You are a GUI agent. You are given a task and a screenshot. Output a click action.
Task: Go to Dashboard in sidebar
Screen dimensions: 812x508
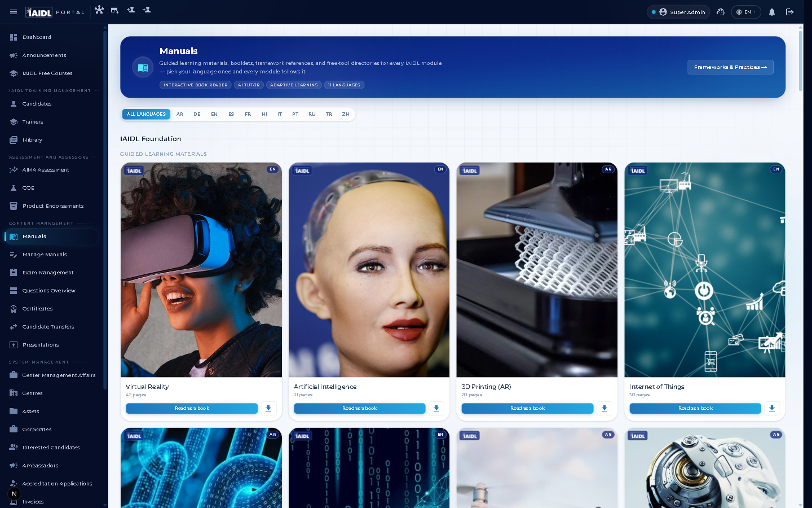click(x=51, y=37)
